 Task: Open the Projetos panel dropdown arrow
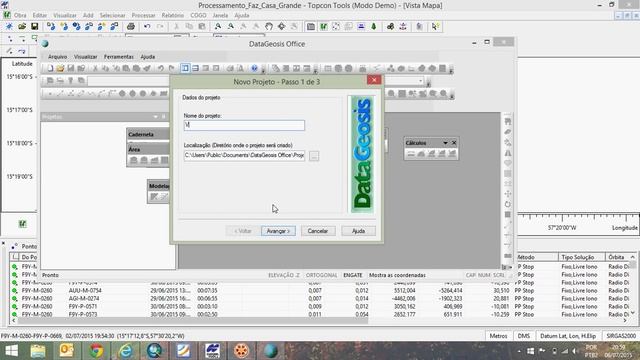155,117
